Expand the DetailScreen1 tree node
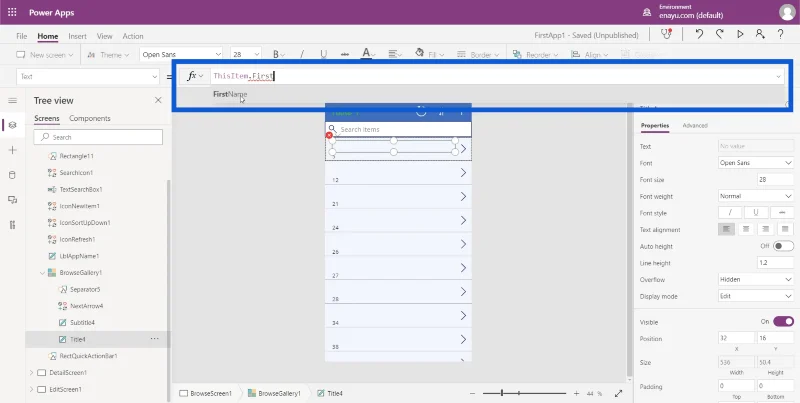Image resolution: width=800 pixels, height=403 pixels. [x=32, y=373]
